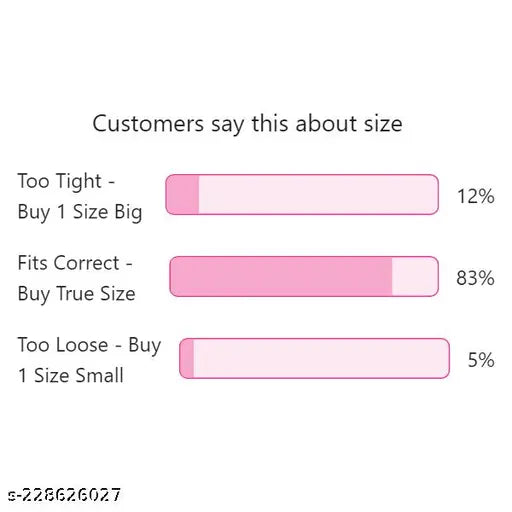The width and height of the screenshot is (512, 512).
Task: Click the Too Tight progress bar
Action: tap(302, 194)
